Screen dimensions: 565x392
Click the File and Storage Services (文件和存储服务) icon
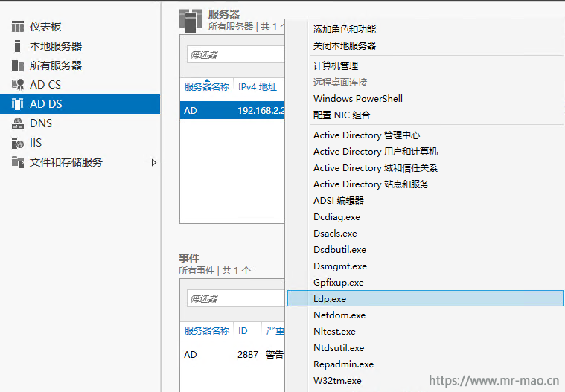pyautogui.click(x=18, y=162)
